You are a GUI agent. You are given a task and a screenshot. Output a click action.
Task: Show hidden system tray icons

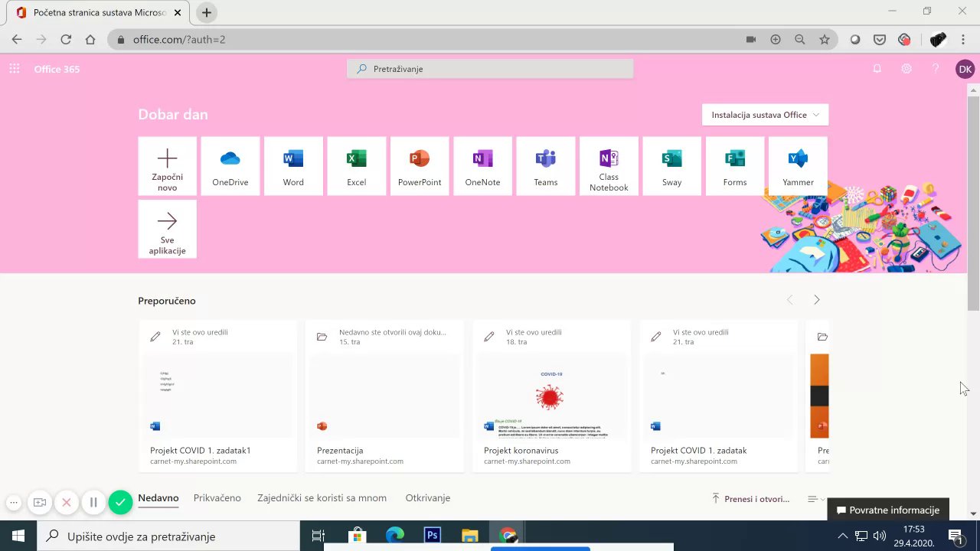[843, 536]
